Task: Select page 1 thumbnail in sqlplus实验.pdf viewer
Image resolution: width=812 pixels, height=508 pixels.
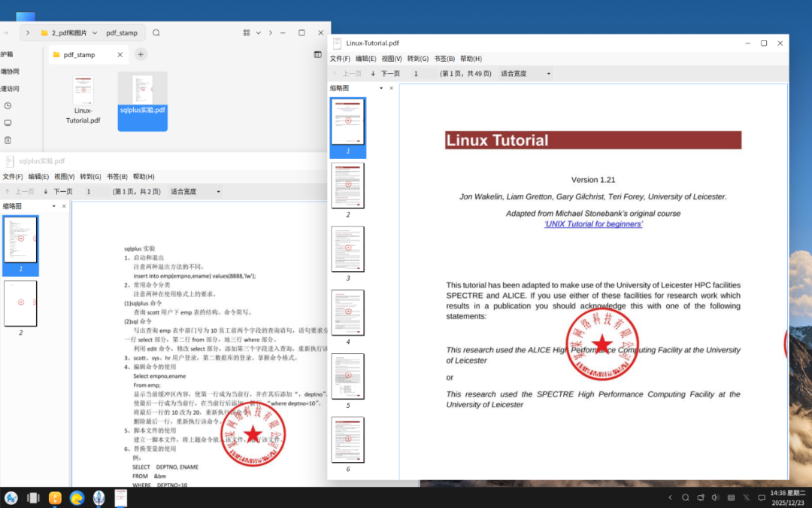Action: tap(21, 245)
